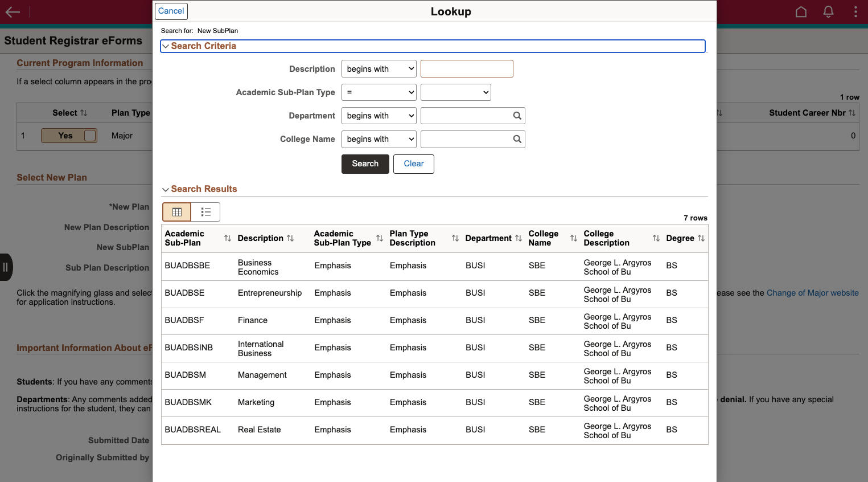Select the BUADBSM sub-plan code
The width and height of the screenshot is (868, 482).
[x=186, y=375]
